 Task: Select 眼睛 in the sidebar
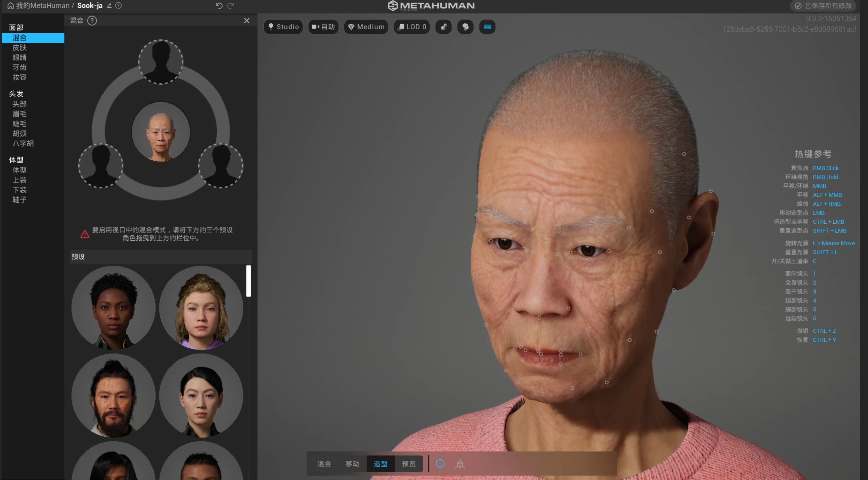pos(19,57)
